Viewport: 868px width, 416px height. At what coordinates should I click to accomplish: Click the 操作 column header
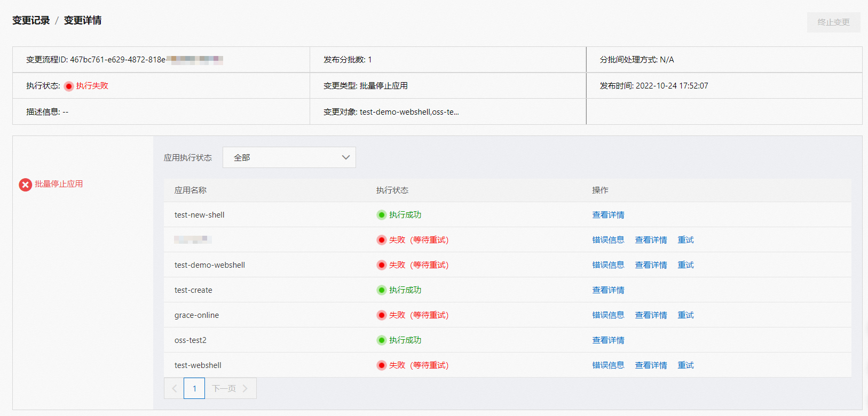click(600, 190)
